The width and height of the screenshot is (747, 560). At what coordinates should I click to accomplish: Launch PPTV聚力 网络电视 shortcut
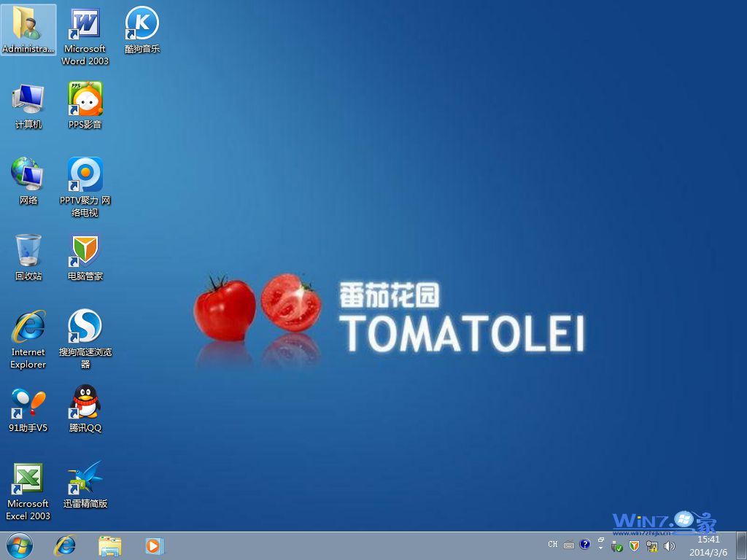(x=85, y=187)
